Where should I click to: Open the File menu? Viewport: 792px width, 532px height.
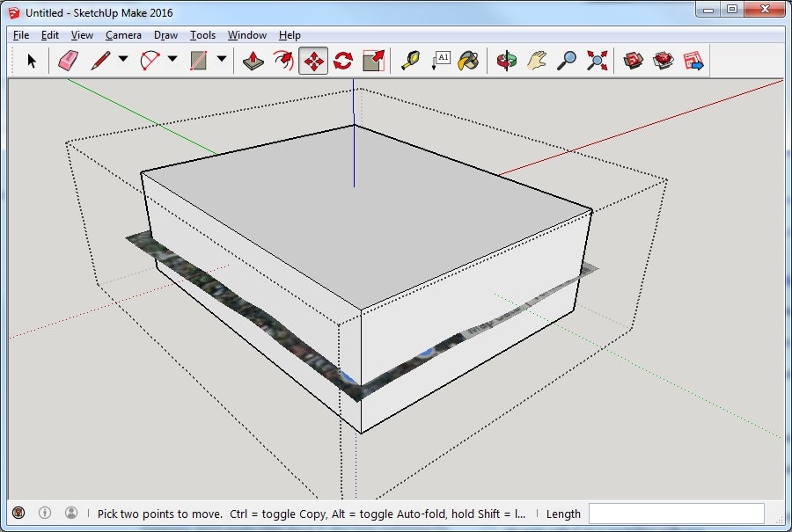(21, 35)
